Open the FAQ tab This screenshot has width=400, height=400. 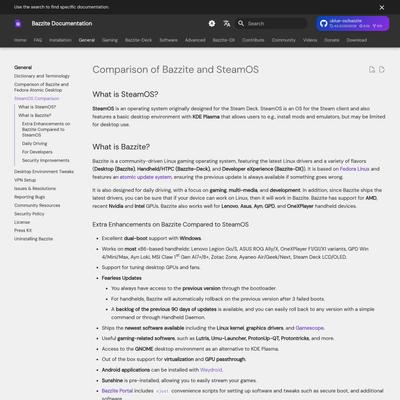38,40
